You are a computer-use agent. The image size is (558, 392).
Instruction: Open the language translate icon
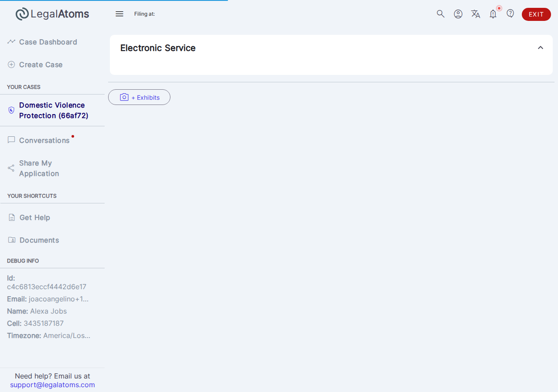click(476, 14)
